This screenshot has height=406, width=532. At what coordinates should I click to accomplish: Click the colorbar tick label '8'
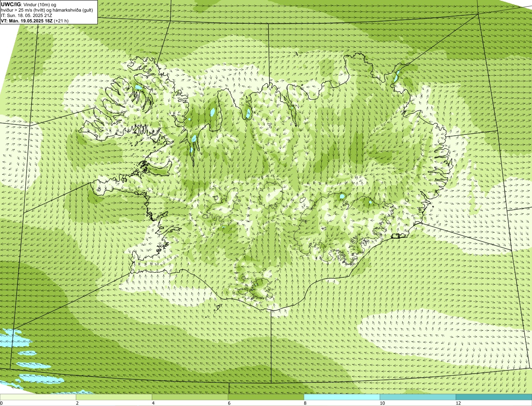click(x=305, y=403)
